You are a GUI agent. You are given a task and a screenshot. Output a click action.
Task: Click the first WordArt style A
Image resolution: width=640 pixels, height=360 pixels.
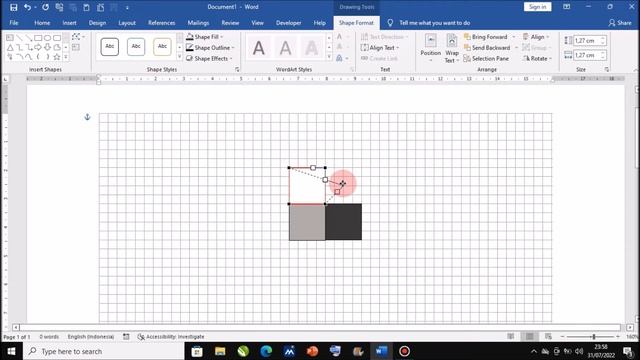pyautogui.click(x=259, y=48)
